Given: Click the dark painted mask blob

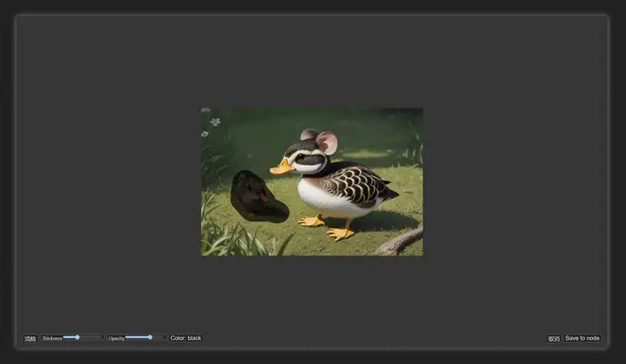Looking at the screenshot, I should point(257,198).
